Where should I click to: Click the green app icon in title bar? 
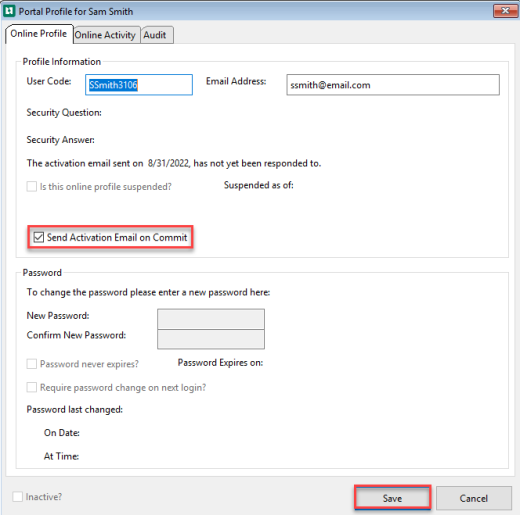9,11
